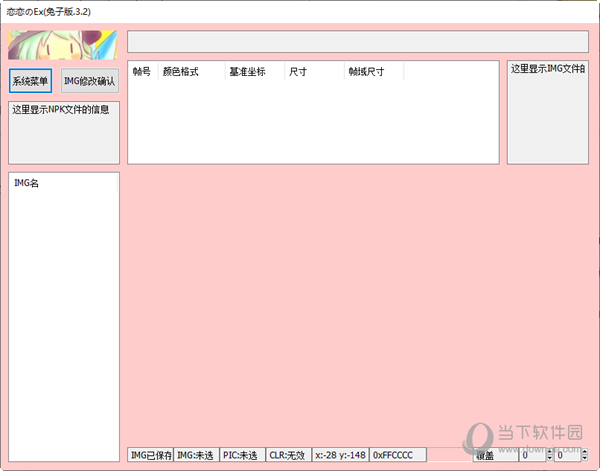Click the IMG已保存 status indicator
The height and width of the screenshot is (471, 600).
151,455
